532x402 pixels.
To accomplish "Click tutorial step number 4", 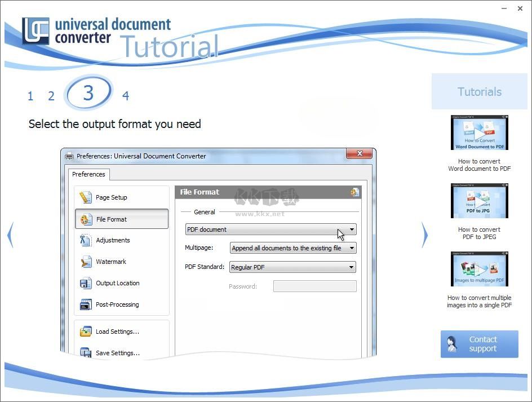I will [126, 95].
